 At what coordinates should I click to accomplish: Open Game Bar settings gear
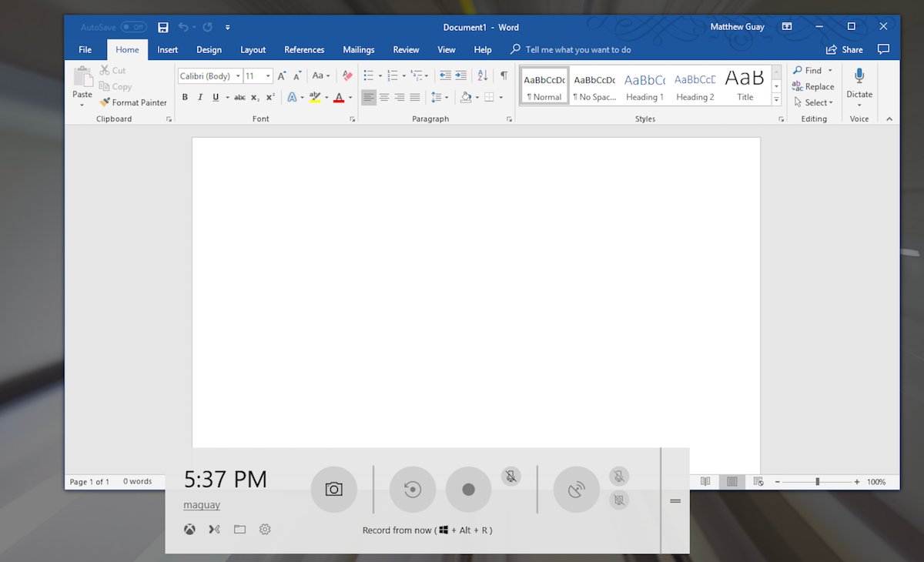[x=265, y=530]
